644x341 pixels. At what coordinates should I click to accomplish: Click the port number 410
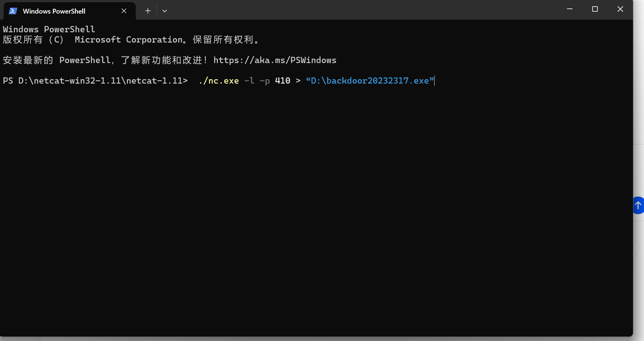(x=282, y=81)
